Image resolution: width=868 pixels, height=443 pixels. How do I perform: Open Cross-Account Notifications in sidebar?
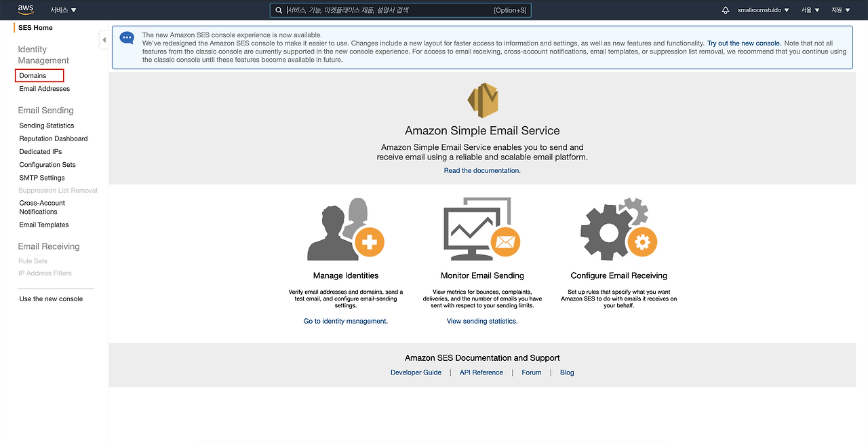click(42, 207)
